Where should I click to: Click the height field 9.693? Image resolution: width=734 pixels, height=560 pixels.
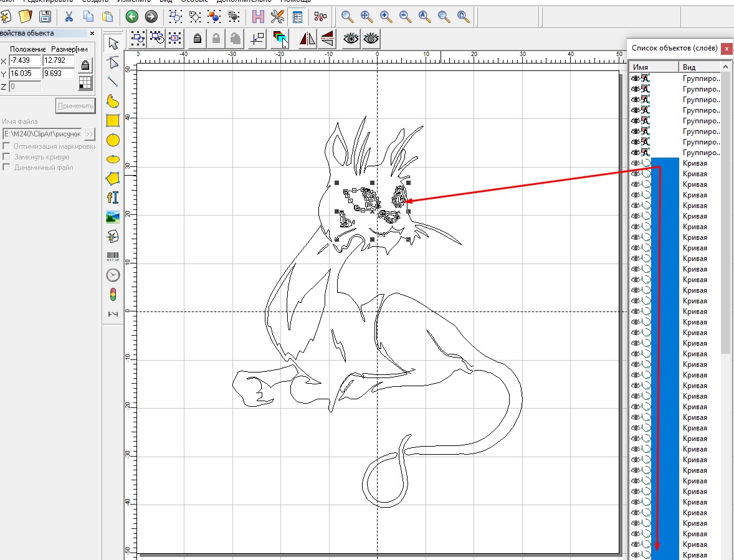pos(59,74)
